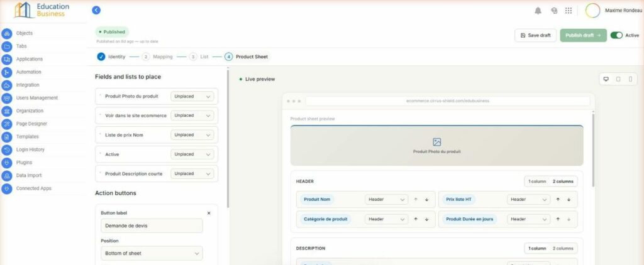Switch live preview to mobile view
Screen dimensions: 644x265
(630, 79)
